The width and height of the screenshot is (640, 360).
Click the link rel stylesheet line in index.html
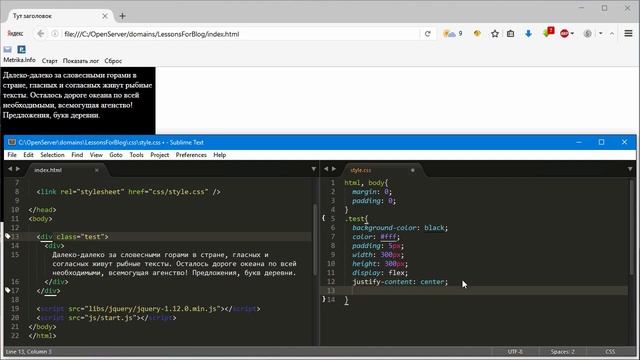128,191
